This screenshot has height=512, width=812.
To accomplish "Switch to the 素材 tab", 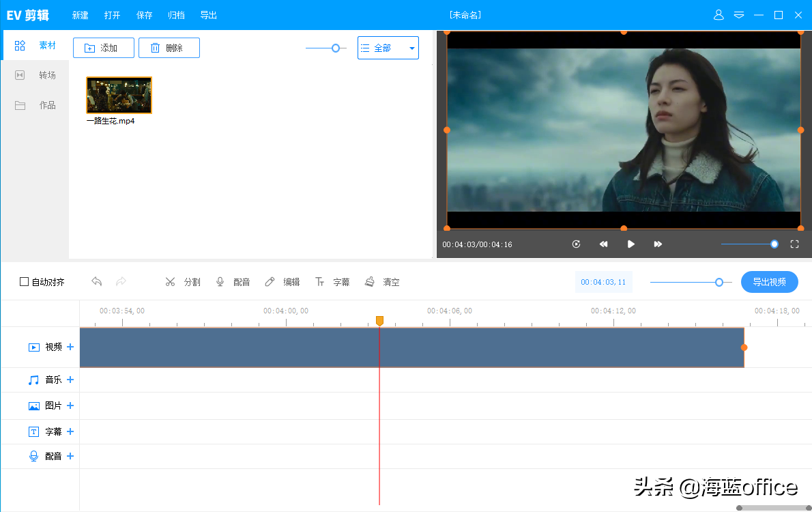I will (x=35, y=46).
